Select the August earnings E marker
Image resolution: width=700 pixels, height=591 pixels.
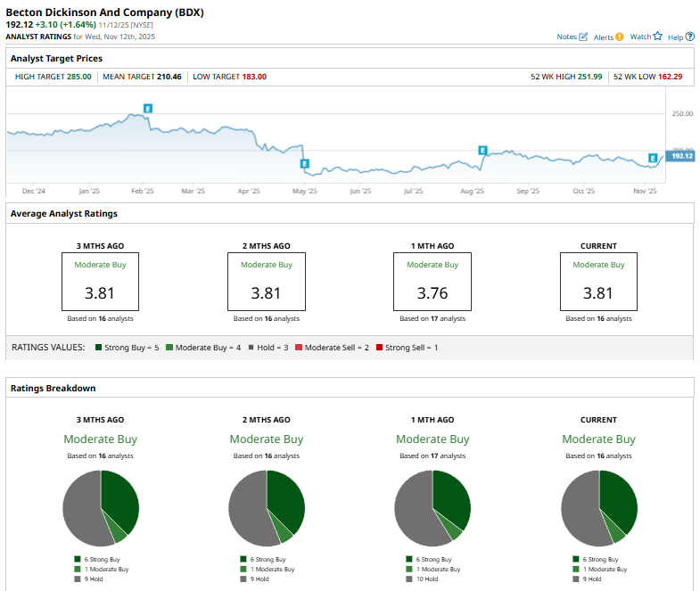(482, 150)
